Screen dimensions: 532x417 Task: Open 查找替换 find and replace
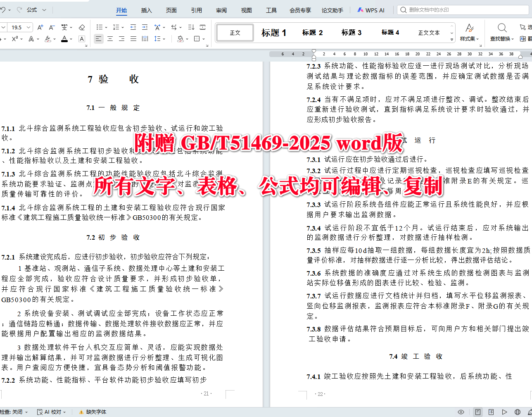click(502, 32)
